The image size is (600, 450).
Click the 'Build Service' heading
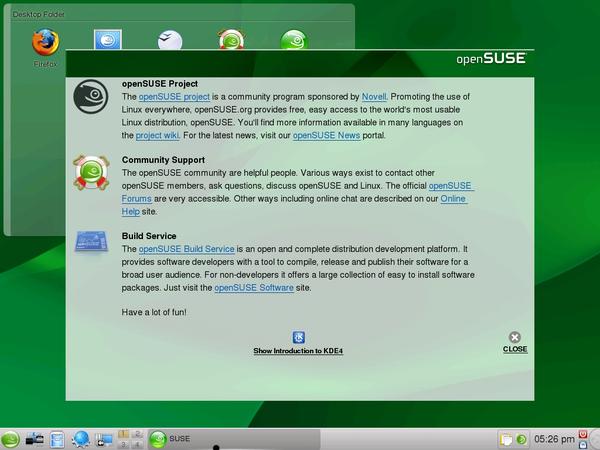(x=149, y=236)
